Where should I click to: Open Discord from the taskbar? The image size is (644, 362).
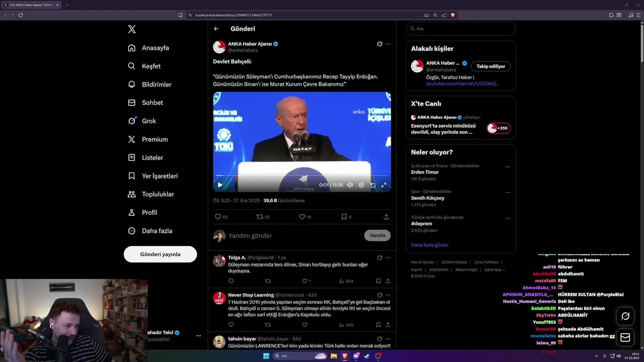point(356,356)
